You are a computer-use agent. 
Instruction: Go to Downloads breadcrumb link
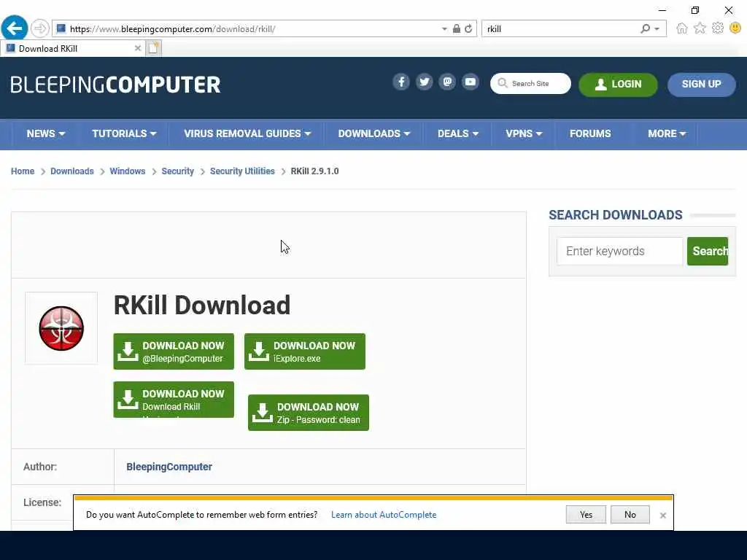[72, 171]
